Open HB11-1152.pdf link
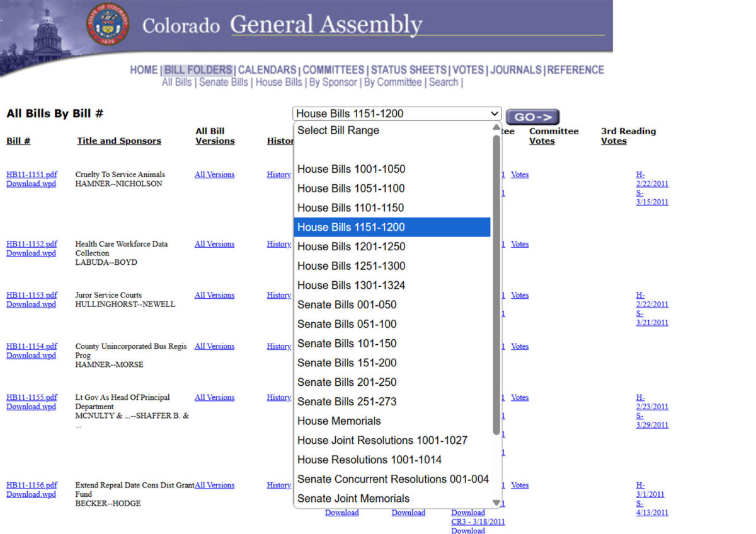This screenshot has height=534, width=756. coord(31,244)
